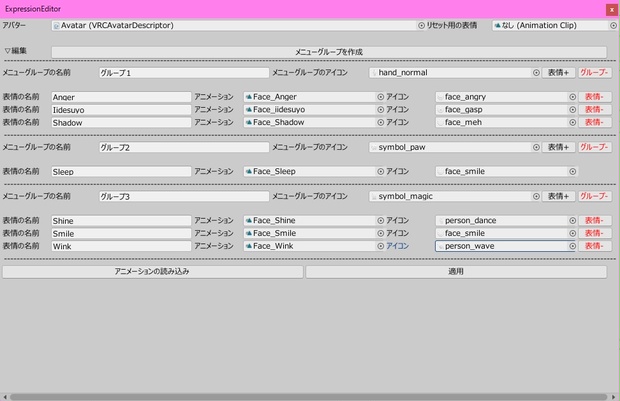Edit the Wink expression name field
This screenshot has width=620, height=401.
(121, 246)
